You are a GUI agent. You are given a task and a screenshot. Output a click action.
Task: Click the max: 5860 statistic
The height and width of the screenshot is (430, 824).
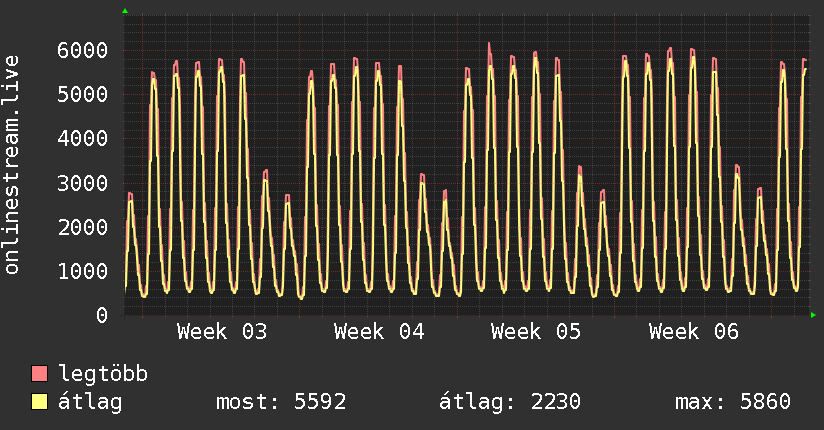pos(733,402)
